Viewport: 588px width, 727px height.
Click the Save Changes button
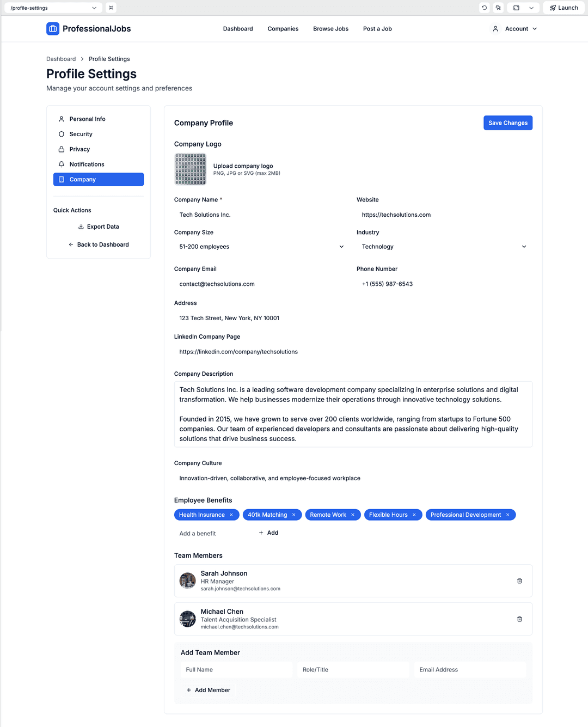tap(507, 123)
